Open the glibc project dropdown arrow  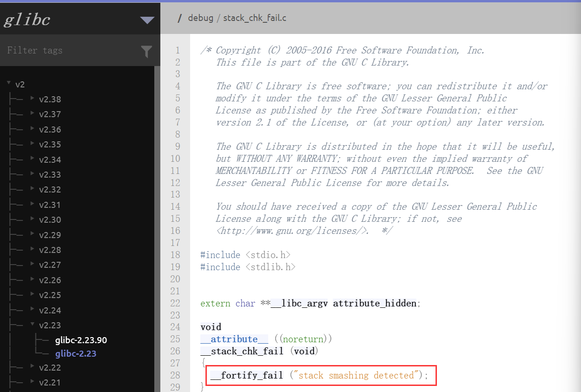coord(147,20)
